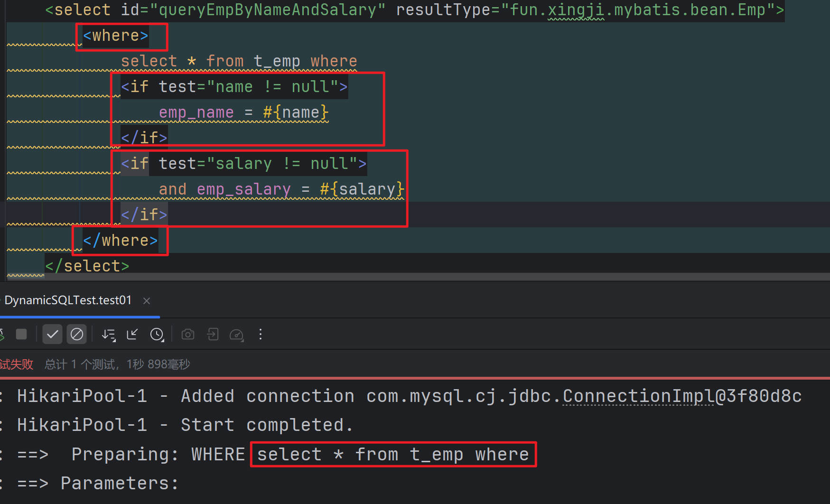Open the Test History clock icon
The width and height of the screenshot is (830, 504).
click(x=157, y=334)
